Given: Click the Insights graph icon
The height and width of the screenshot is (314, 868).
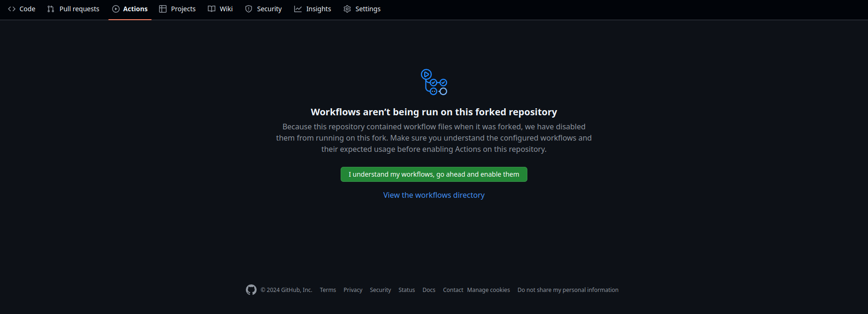Looking at the screenshot, I should point(298,9).
